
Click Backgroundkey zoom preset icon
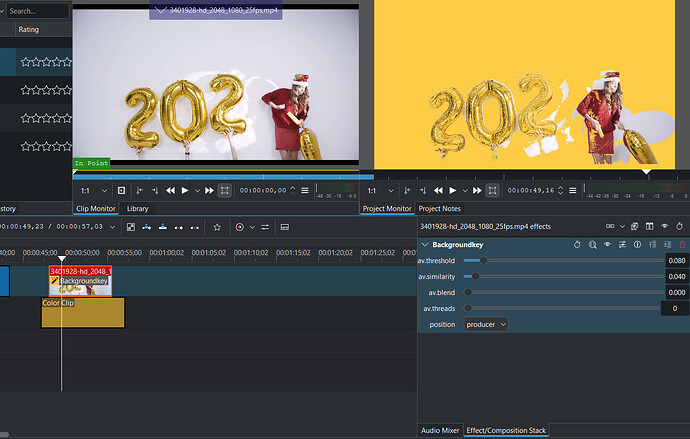[x=592, y=245]
